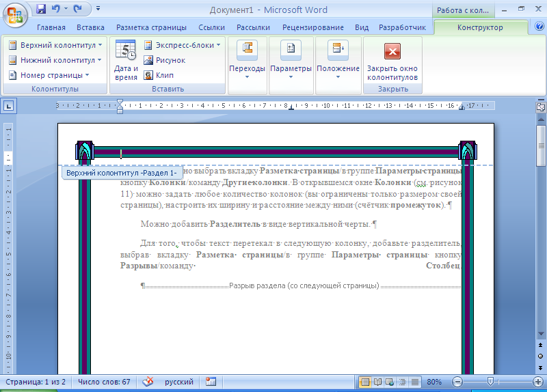Viewport: 547px width, 392px height.
Task: Click the Разрыв раздела (со следующей страницы) line
Action: 304,285
